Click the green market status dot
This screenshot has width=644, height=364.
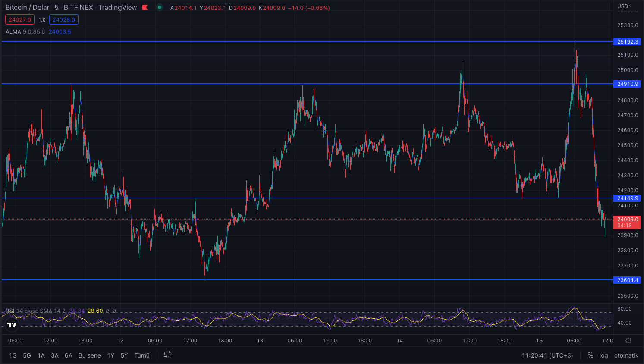coord(160,7)
